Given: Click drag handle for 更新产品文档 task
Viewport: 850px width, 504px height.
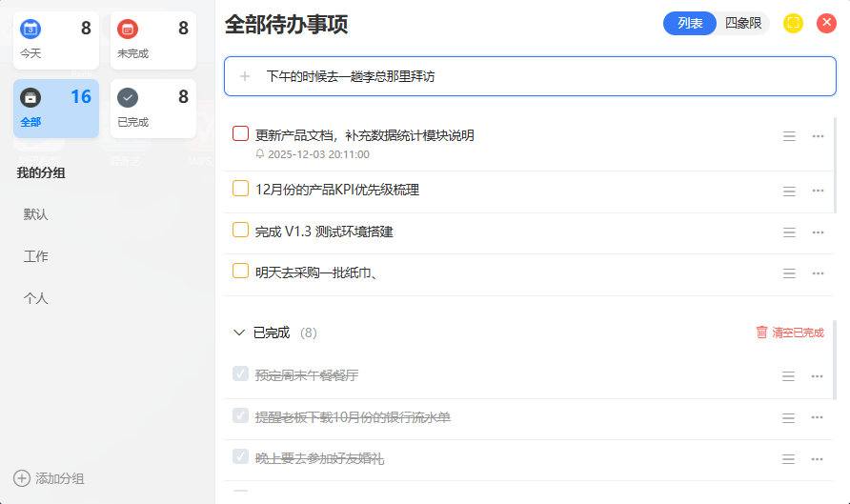Looking at the screenshot, I should pos(789,136).
